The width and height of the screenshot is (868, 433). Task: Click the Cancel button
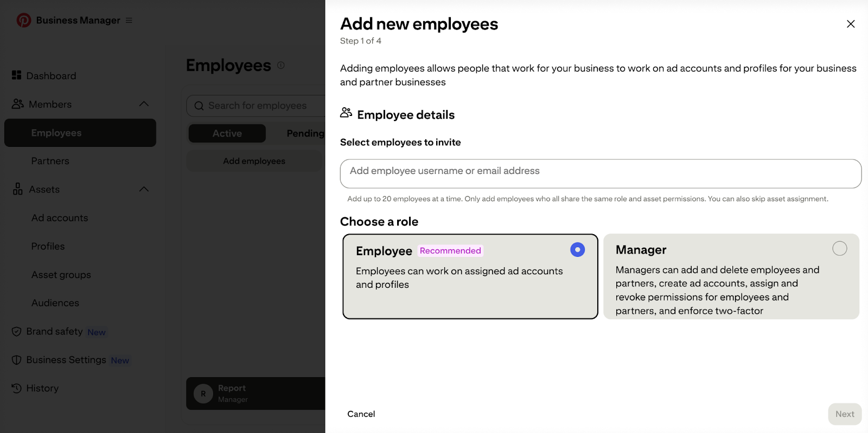(x=361, y=414)
